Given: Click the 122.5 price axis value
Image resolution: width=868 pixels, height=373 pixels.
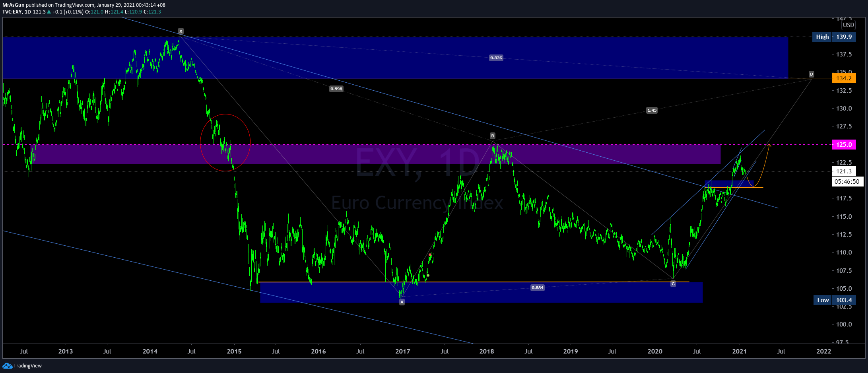Looking at the screenshot, I should pos(844,163).
